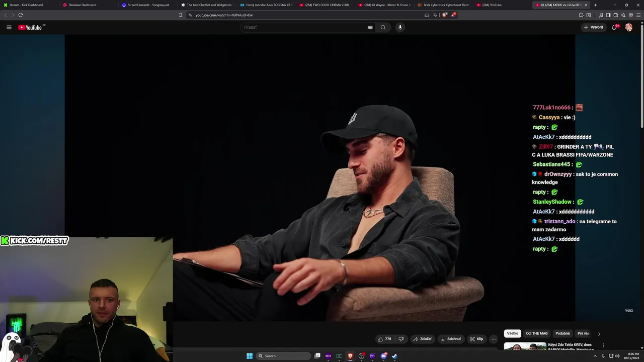644x362 pixels.
Task: Click the magnifier search button on YouTube
Action: (383, 27)
